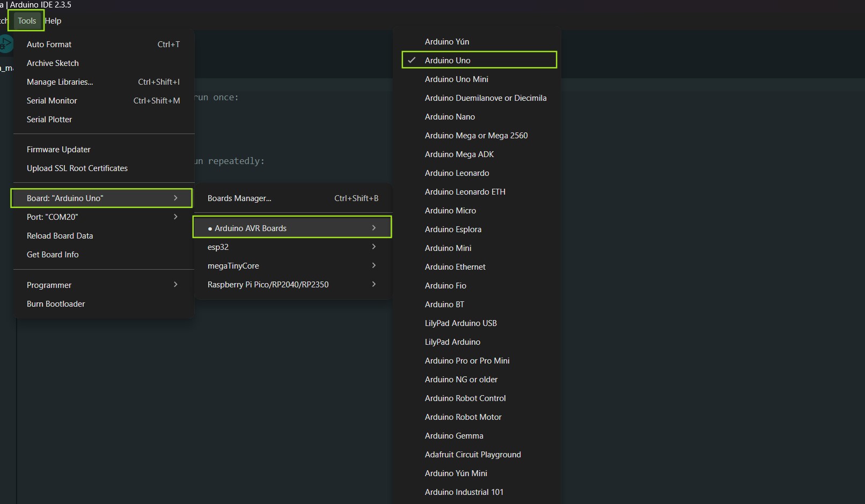Launch Serial Plotter
The image size is (865, 504).
103,120
